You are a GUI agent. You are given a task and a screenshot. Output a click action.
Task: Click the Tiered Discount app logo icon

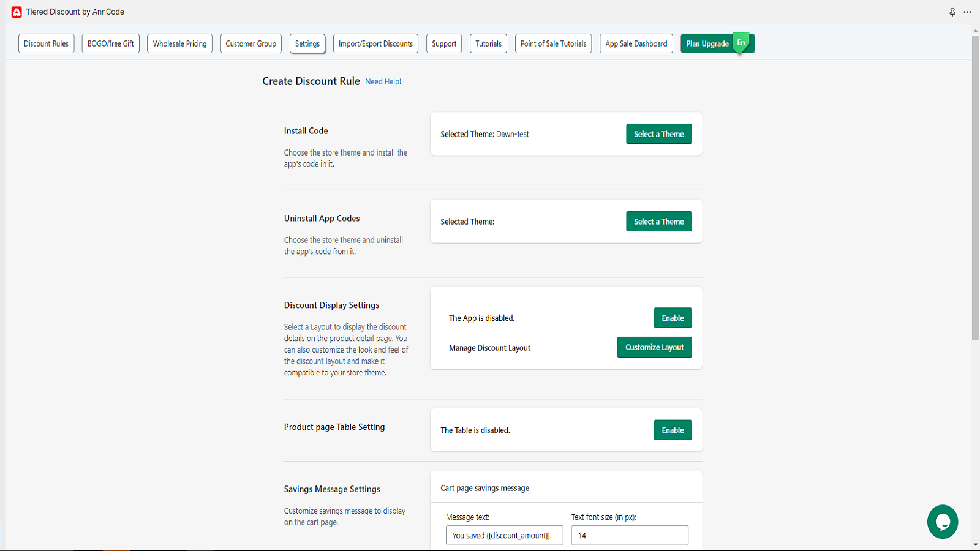[x=17, y=12]
